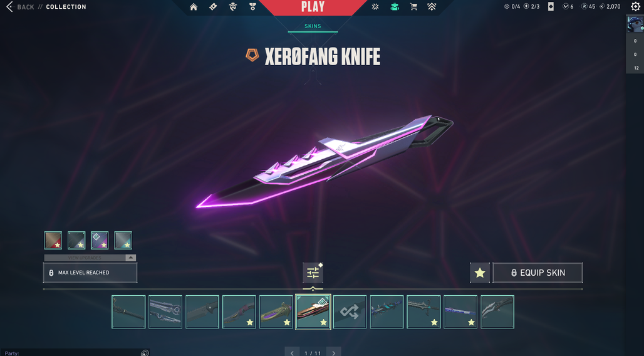Toggle favorite star next to Equip Skin
644x356 pixels.
coord(480,273)
